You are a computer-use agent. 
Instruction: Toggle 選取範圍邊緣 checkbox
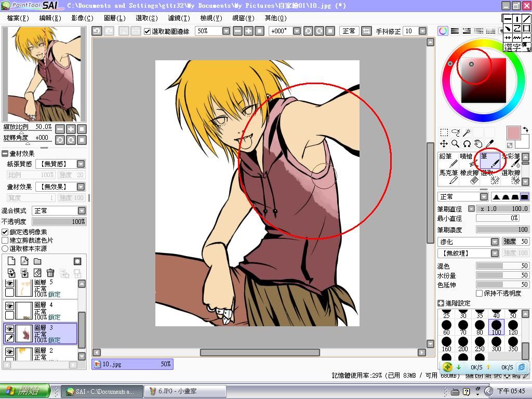147,32
